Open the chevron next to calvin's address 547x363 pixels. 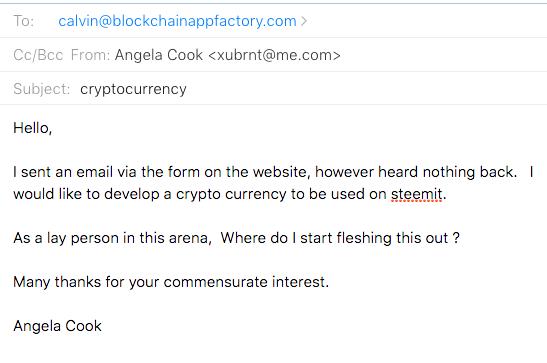304,21
